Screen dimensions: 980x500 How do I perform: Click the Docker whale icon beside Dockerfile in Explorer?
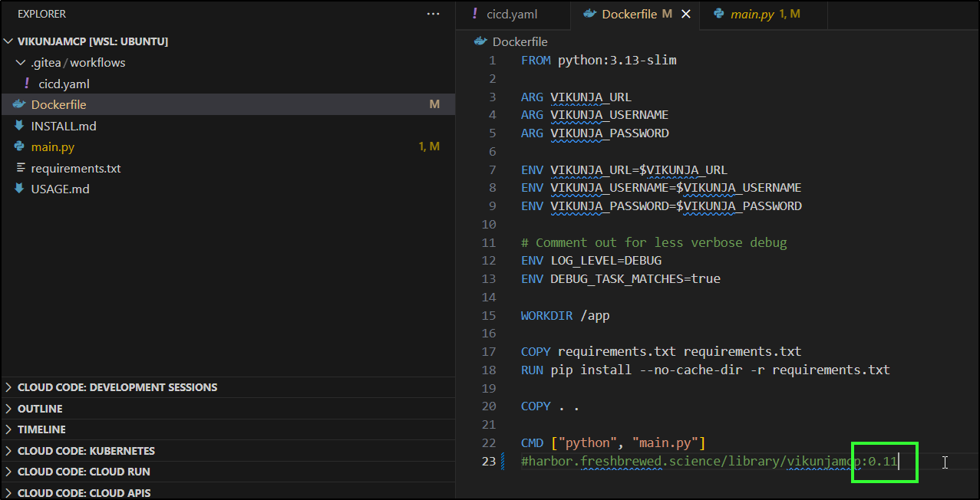tap(19, 104)
